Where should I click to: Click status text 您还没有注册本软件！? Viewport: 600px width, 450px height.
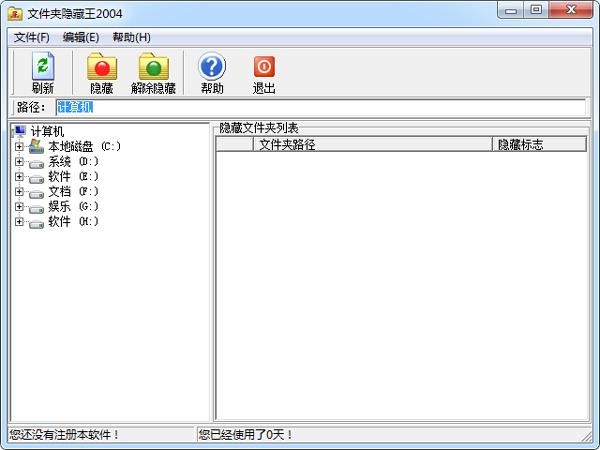pos(64,435)
